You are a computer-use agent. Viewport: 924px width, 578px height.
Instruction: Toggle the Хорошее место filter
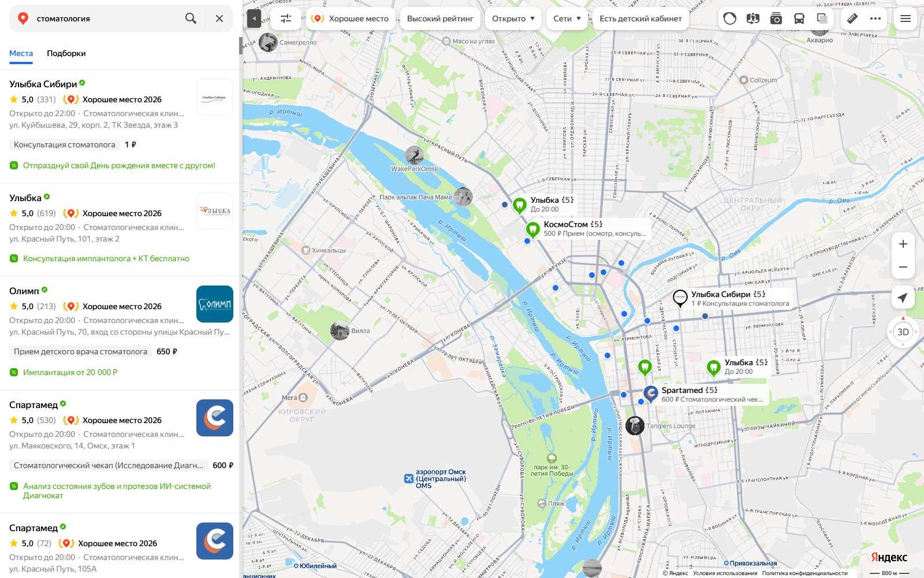(x=351, y=18)
